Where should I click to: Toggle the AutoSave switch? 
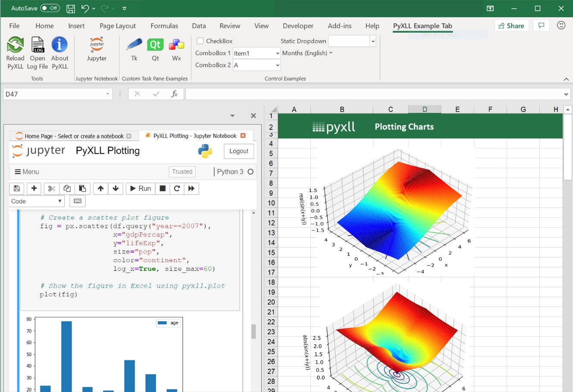point(50,8)
